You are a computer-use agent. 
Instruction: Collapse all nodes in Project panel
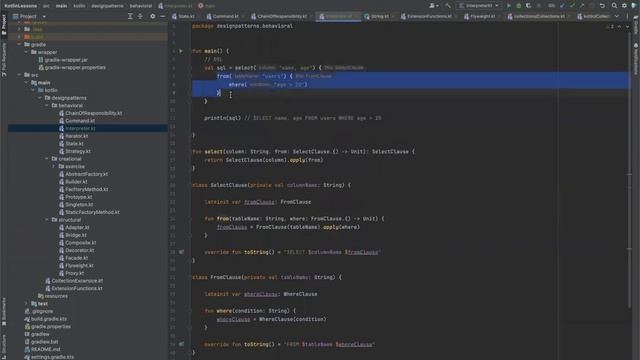pos(140,16)
